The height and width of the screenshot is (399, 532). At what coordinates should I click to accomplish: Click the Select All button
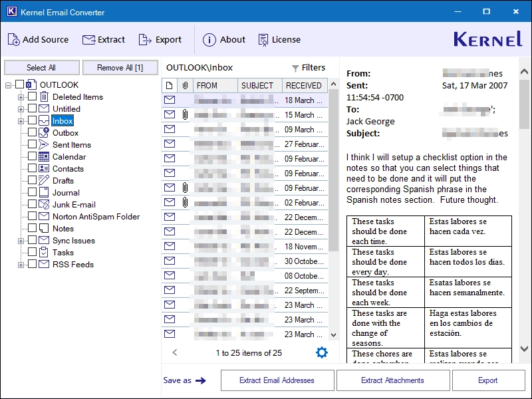[42, 68]
